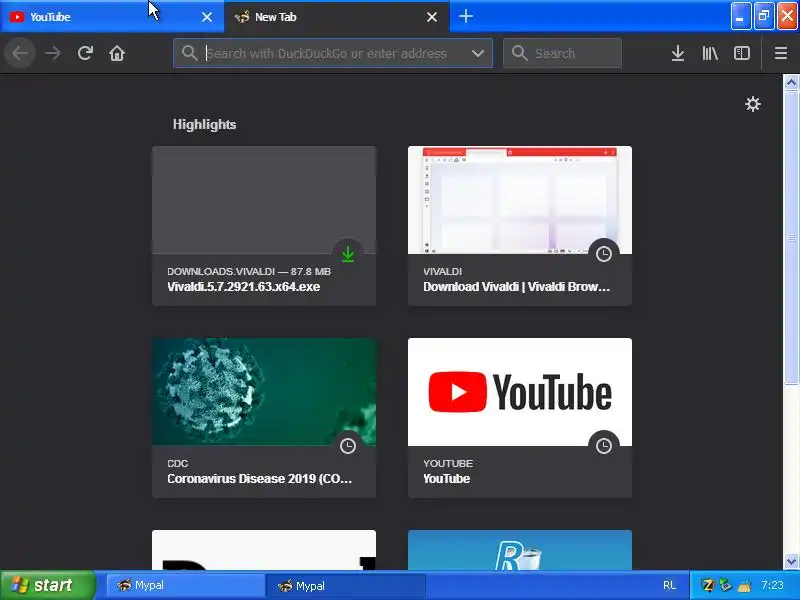Click the scrollbar down arrow

click(791, 561)
